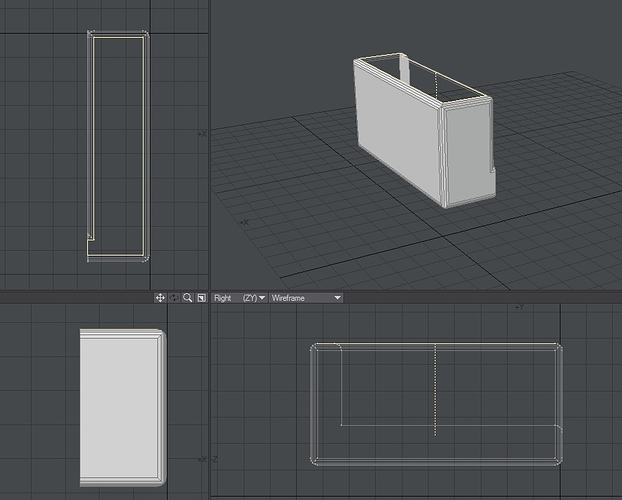Screen dimensions: 622x500
Task: Click the zoom magnifier icon
Action: pos(187,298)
